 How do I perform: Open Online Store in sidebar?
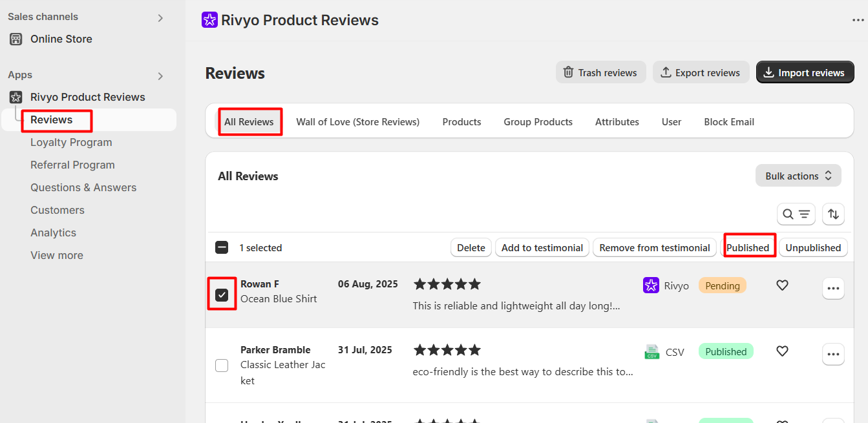click(61, 39)
